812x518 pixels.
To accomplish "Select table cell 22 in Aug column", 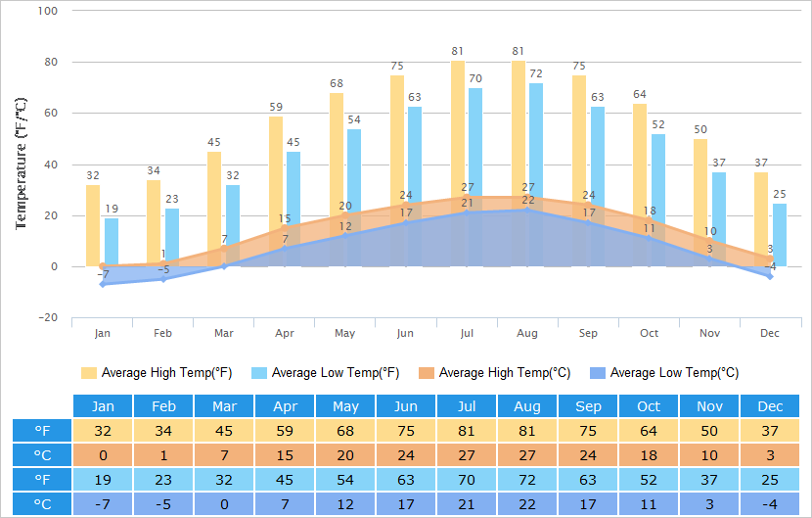I will (526, 503).
